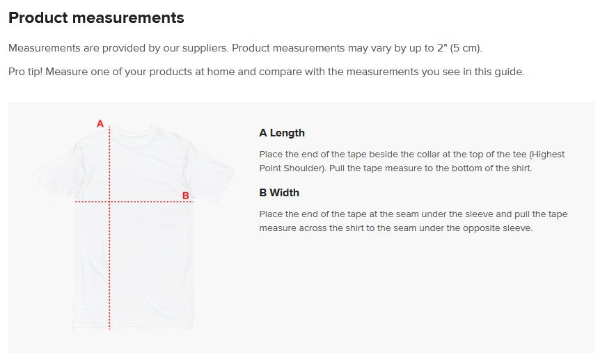The image size is (607, 364).
Task: Click the "Pro tip!" text
Action: coord(25,72)
